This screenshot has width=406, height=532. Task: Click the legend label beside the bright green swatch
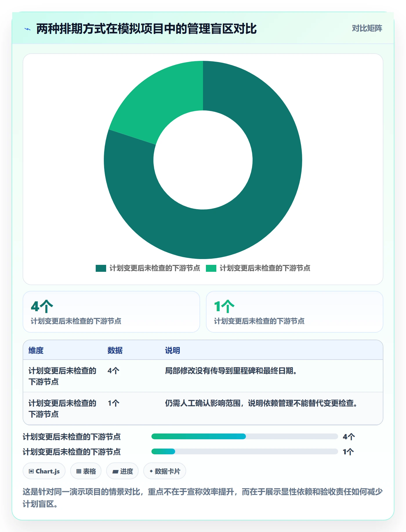pos(265,268)
